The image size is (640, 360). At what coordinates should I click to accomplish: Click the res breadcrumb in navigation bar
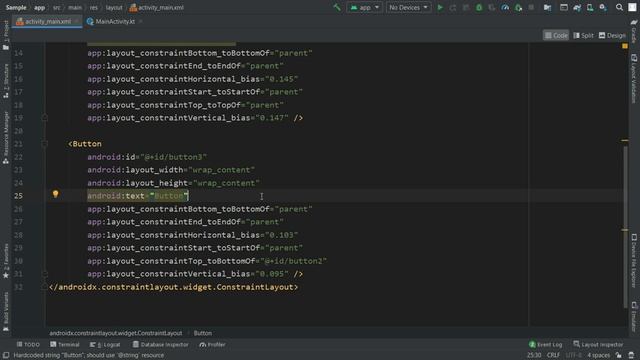click(x=94, y=7)
